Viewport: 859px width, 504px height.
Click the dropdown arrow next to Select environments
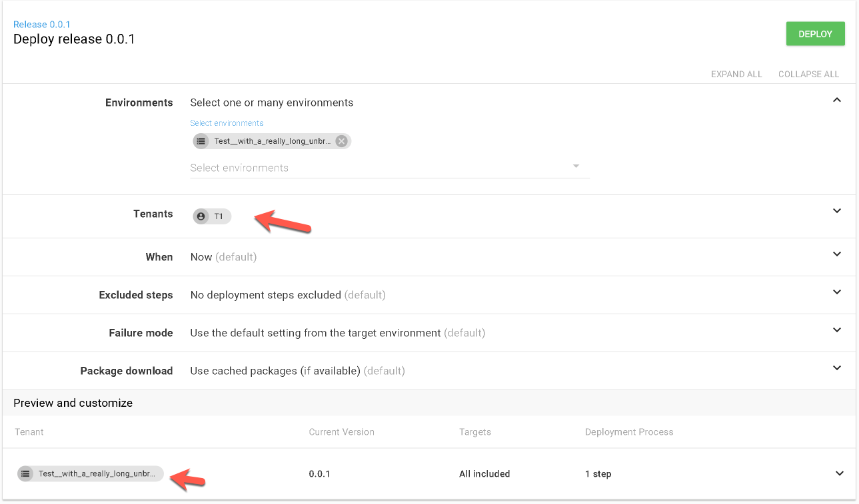pyautogui.click(x=576, y=166)
